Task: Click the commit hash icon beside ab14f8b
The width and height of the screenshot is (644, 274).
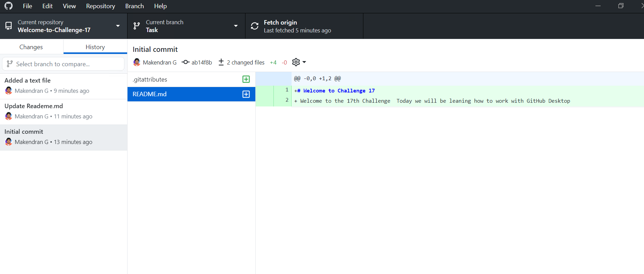Action: coord(185,62)
